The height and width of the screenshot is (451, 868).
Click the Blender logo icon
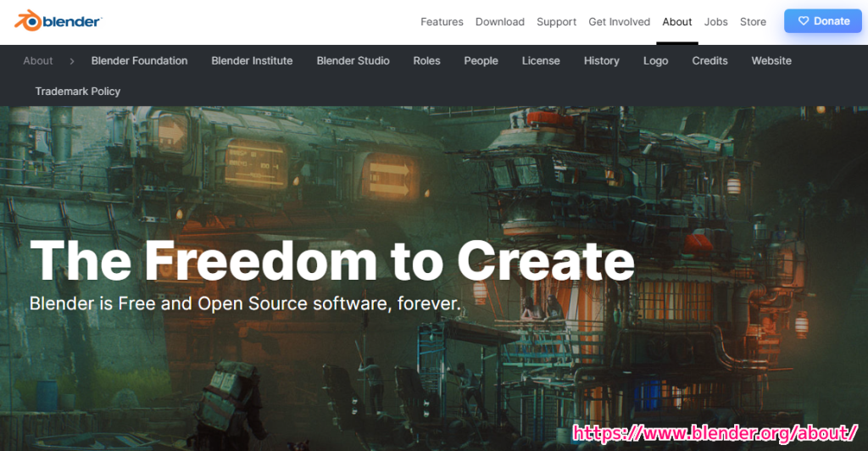27,20
